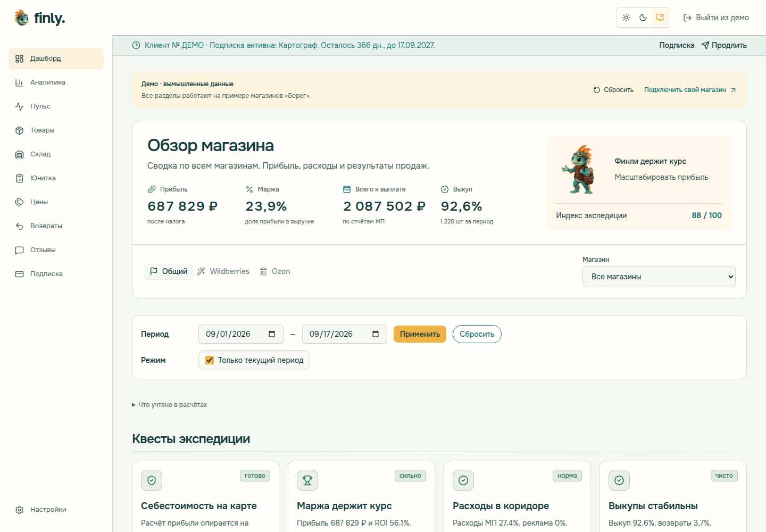
Task: Click the Применить button
Action: coord(420,334)
